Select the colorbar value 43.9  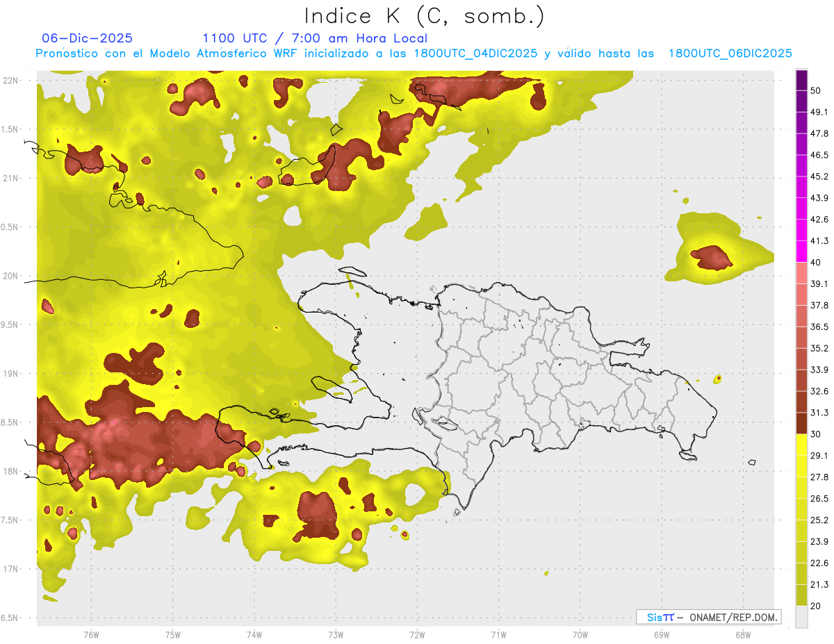click(x=820, y=198)
